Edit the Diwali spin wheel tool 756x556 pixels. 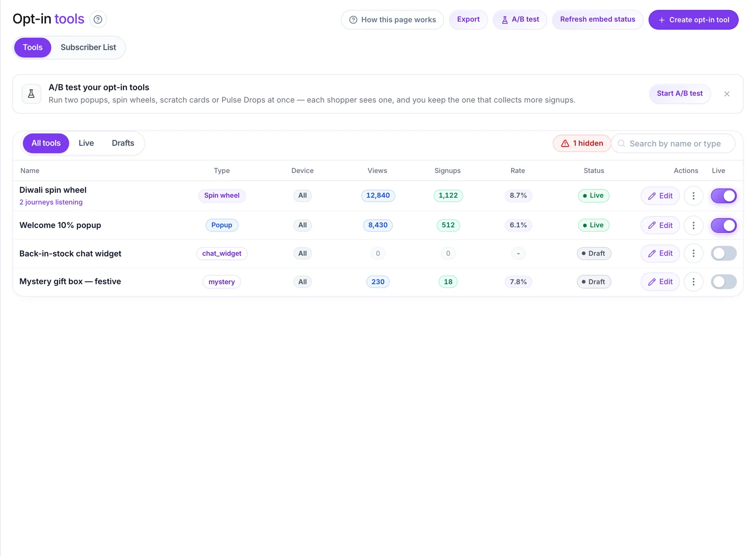pyautogui.click(x=660, y=196)
